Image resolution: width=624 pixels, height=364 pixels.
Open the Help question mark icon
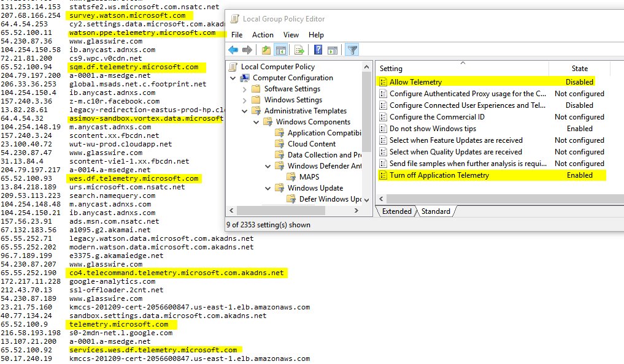coord(318,50)
